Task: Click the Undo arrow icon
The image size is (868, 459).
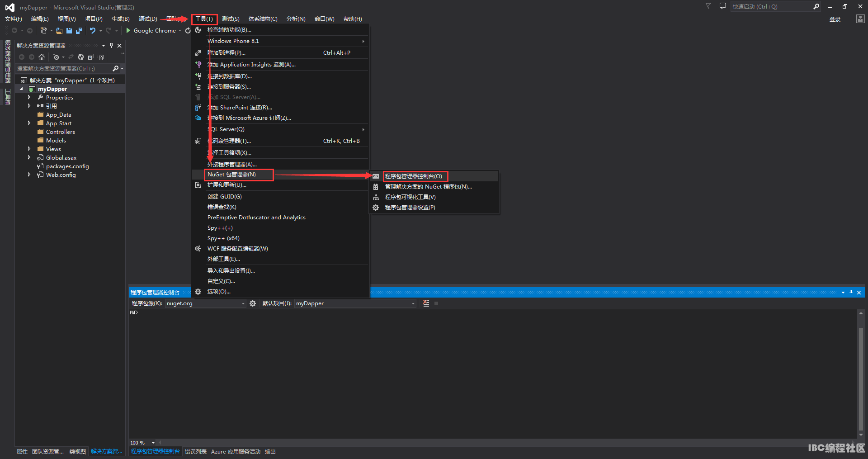Action: click(x=93, y=31)
